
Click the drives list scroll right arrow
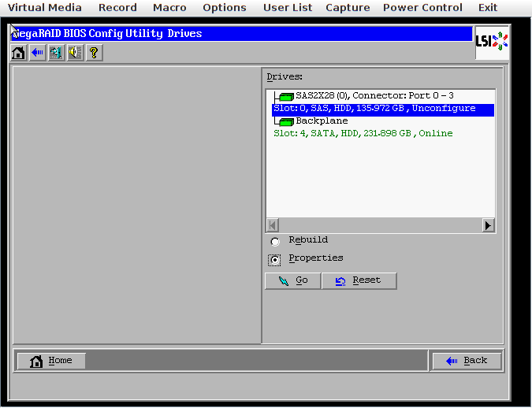[488, 225]
